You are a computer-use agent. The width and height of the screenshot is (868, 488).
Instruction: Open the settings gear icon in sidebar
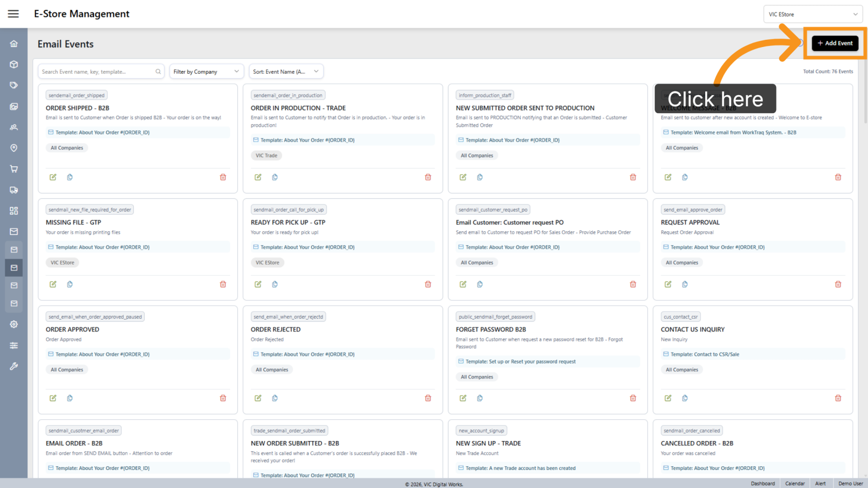14,324
